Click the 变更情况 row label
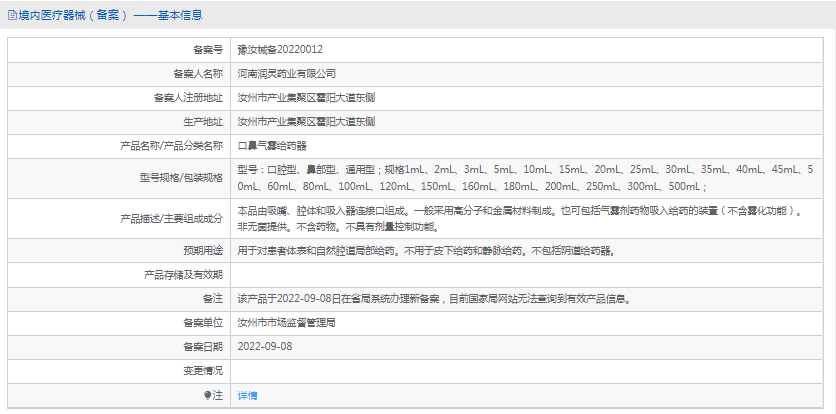836x414 pixels. pyautogui.click(x=203, y=371)
